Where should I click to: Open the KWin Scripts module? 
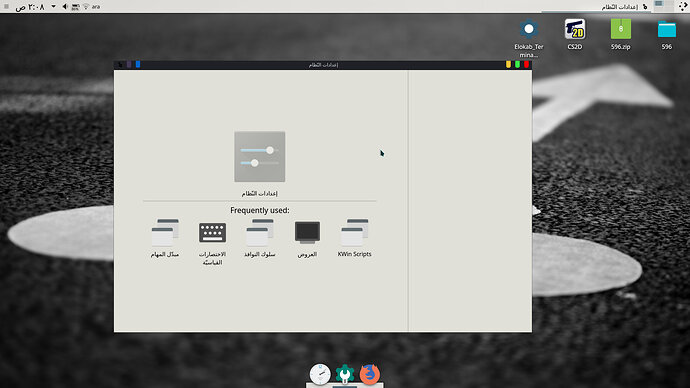(354, 238)
